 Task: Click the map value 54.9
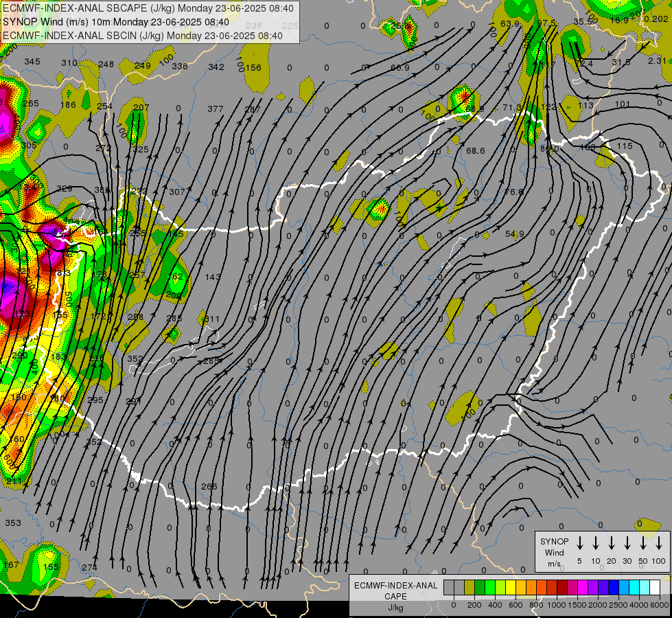(514, 234)
